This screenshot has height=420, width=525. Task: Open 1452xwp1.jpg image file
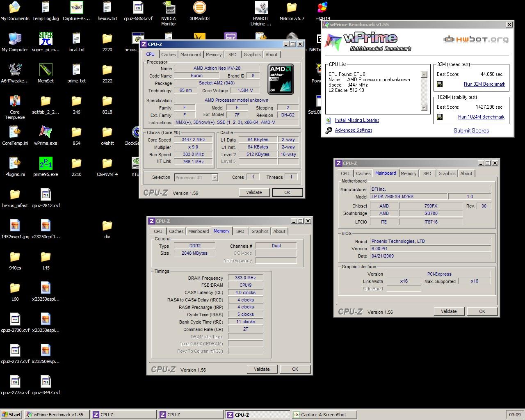tap(15, 229)
